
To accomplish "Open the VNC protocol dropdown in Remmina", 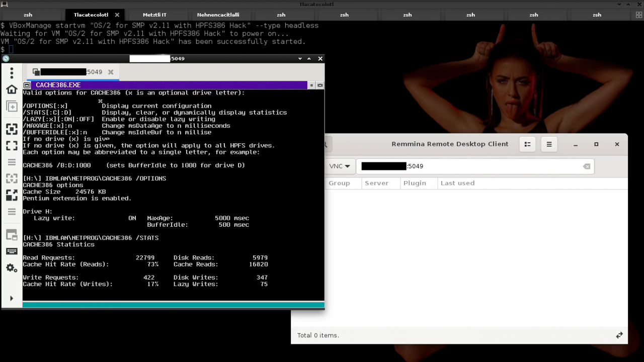I will coord(340,166).
